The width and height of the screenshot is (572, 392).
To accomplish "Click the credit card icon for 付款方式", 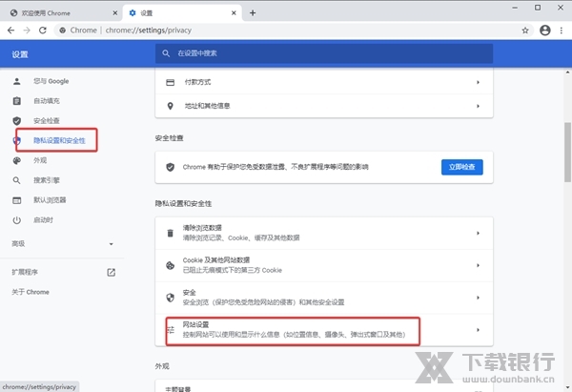I will tap(171, 82).
